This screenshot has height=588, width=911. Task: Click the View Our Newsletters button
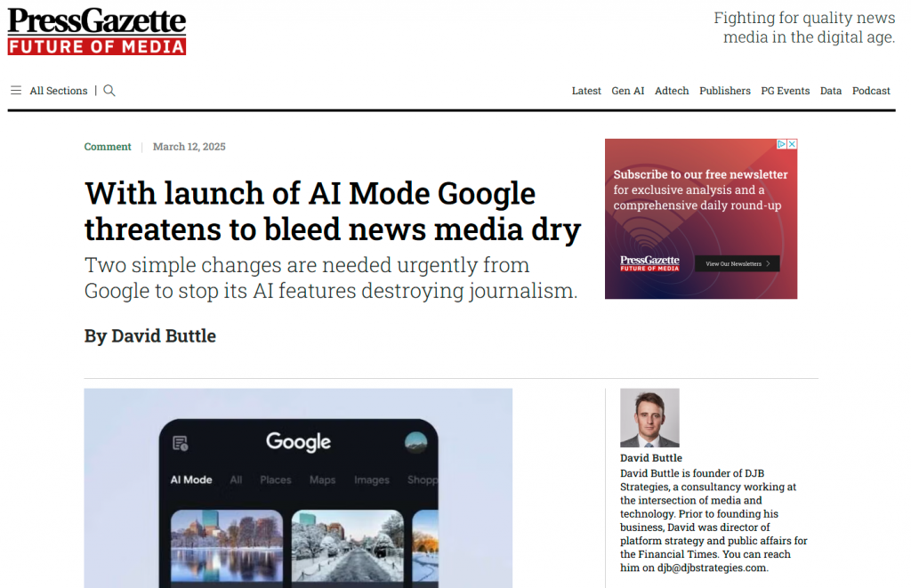point(738,264)
